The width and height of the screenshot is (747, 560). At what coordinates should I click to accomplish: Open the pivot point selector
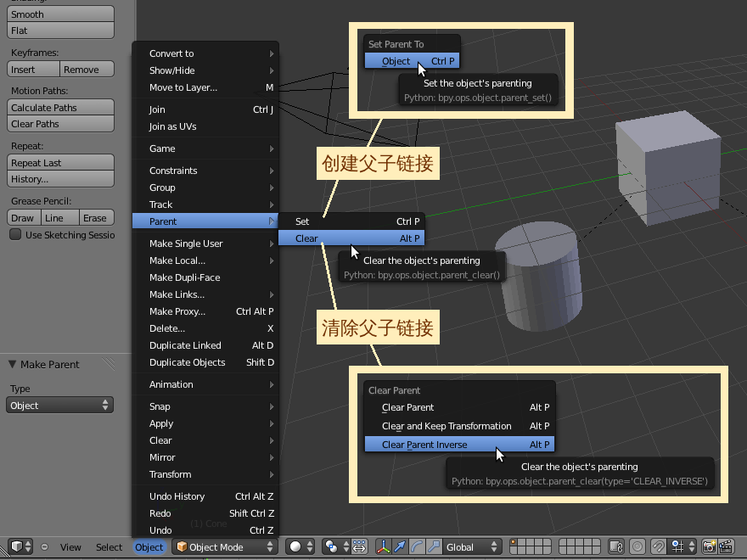point(336,546)
